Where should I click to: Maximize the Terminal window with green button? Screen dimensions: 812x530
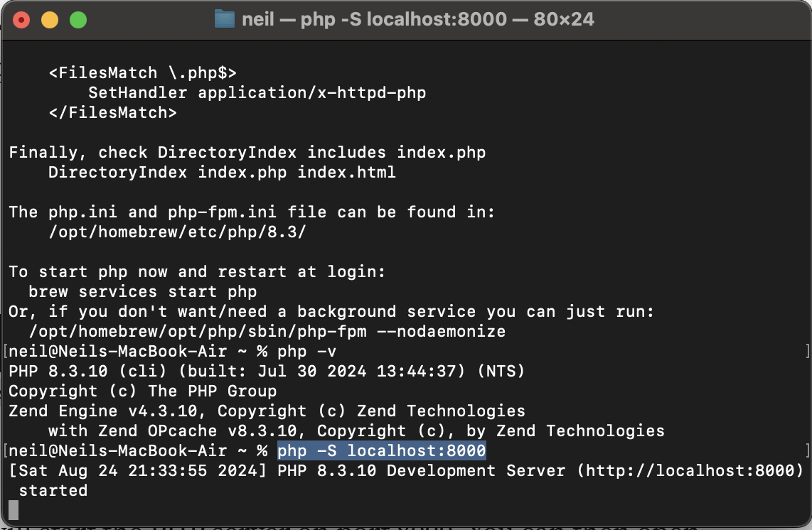[78, 20]
